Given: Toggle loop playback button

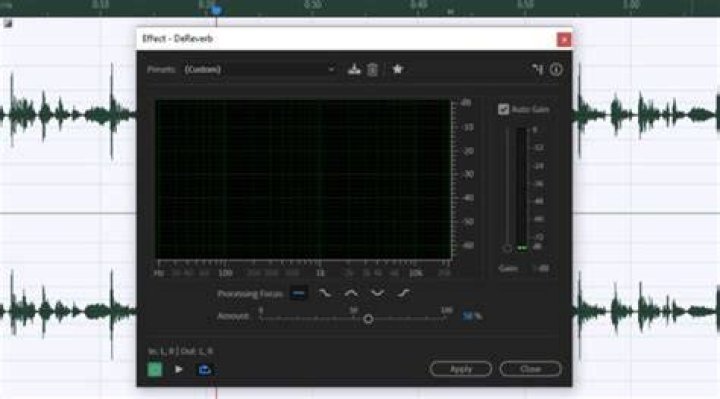Looking at the screenshot, I should (204, 369).
